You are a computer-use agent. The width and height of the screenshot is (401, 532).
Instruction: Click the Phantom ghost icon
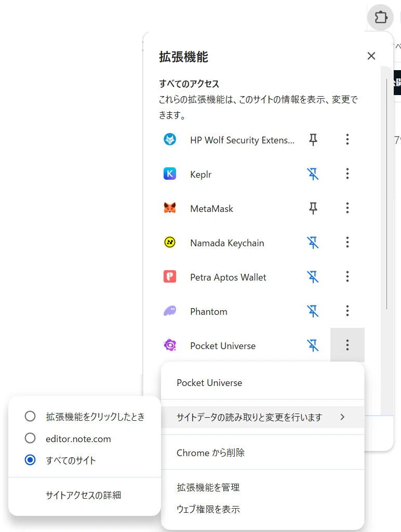tap(170, 311)
